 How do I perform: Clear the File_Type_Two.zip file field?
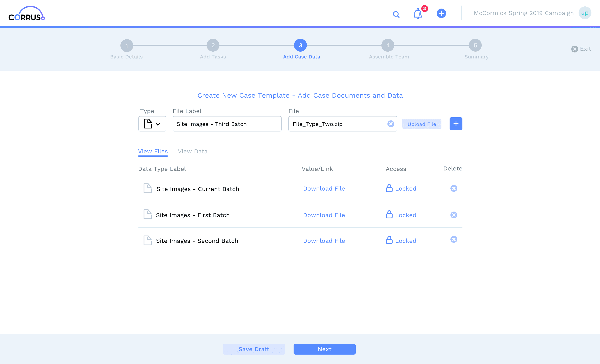[x=391, y=124]
